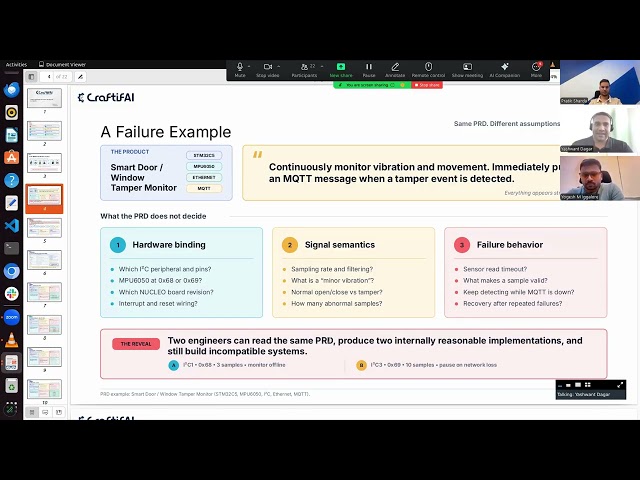Select page 3 thumbnail in the sidebar

pyautogui.click(x=44, y=163)
